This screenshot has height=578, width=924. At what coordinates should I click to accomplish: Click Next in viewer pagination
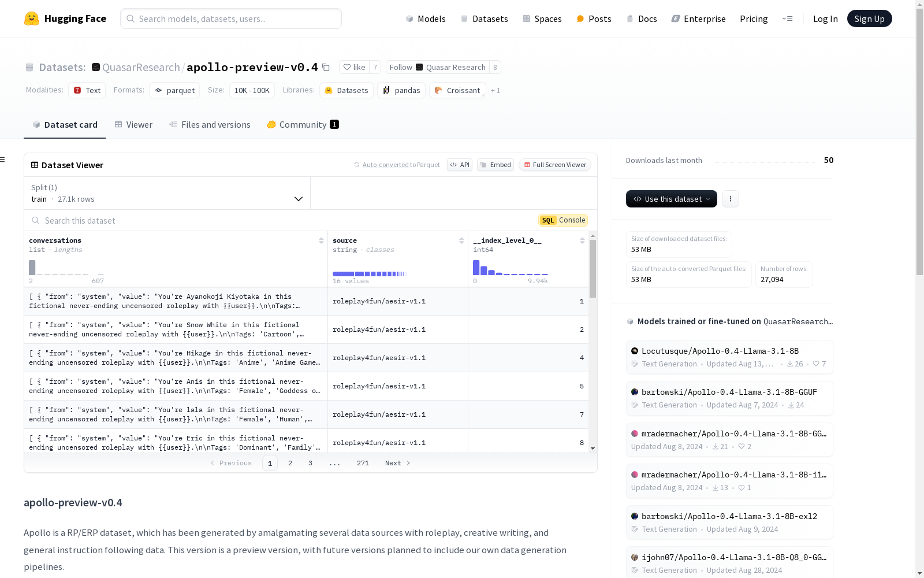(x=398, y=463)
